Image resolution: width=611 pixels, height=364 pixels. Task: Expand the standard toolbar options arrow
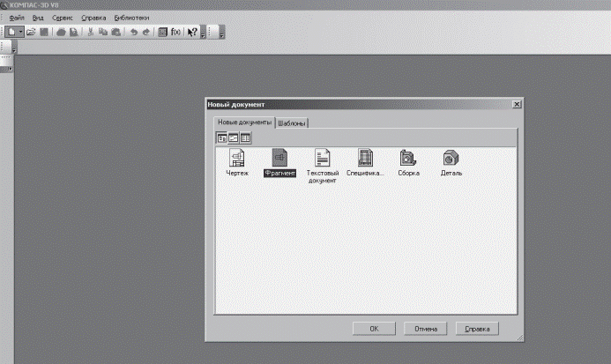coord(203,34)
